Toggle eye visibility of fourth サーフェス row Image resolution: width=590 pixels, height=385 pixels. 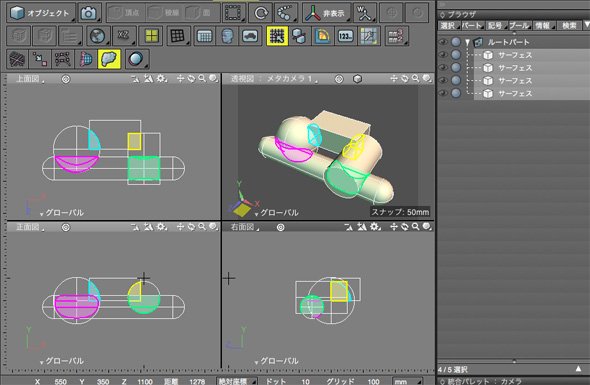[x=444, y=93]
